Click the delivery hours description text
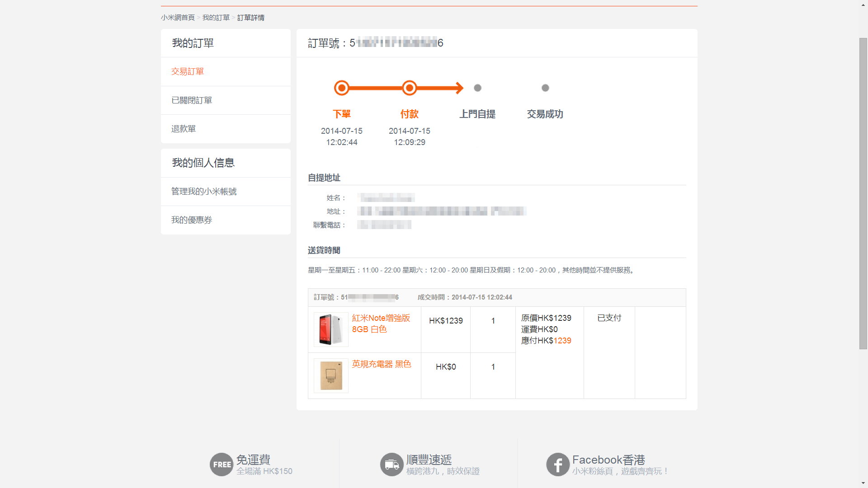 pyautogui.click(x=472, y=270)
